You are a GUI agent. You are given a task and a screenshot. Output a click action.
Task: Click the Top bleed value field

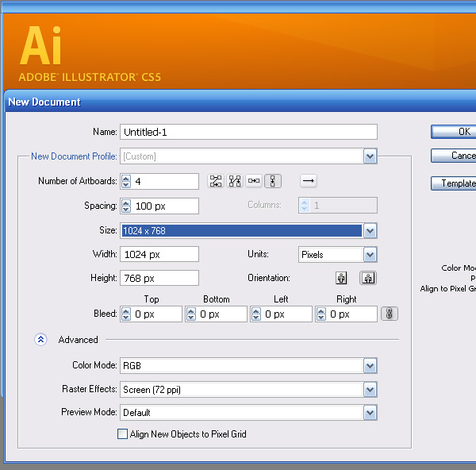(156, 314)
